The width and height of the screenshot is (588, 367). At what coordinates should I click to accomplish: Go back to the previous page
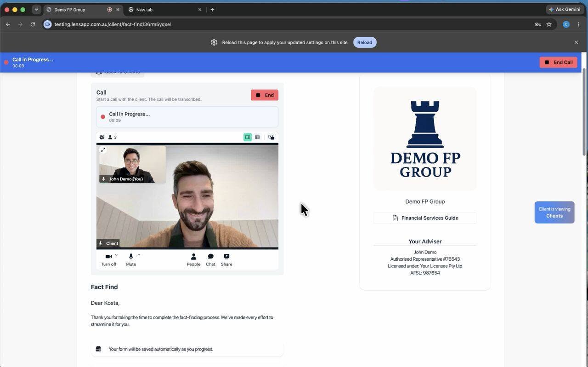[8, 24]
